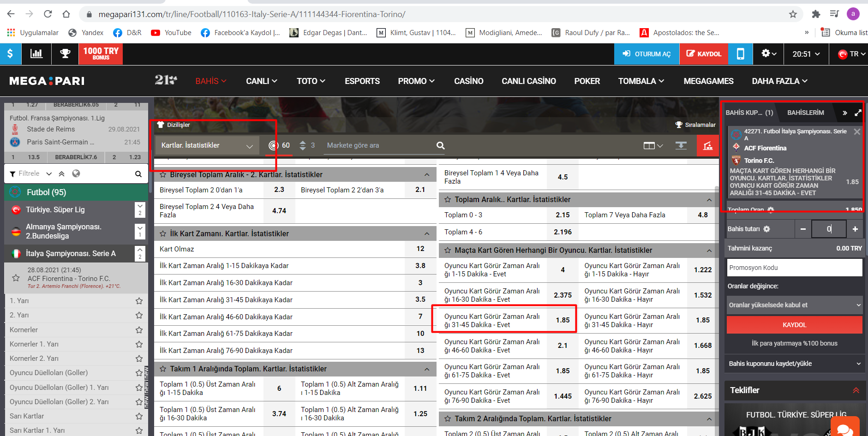Click the red statistics icon button

click(x=707, y=146)
